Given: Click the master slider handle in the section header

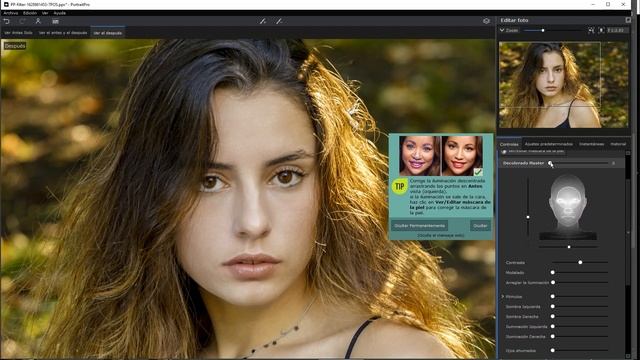Looking at the screenshot, I should tap(550, 163).
